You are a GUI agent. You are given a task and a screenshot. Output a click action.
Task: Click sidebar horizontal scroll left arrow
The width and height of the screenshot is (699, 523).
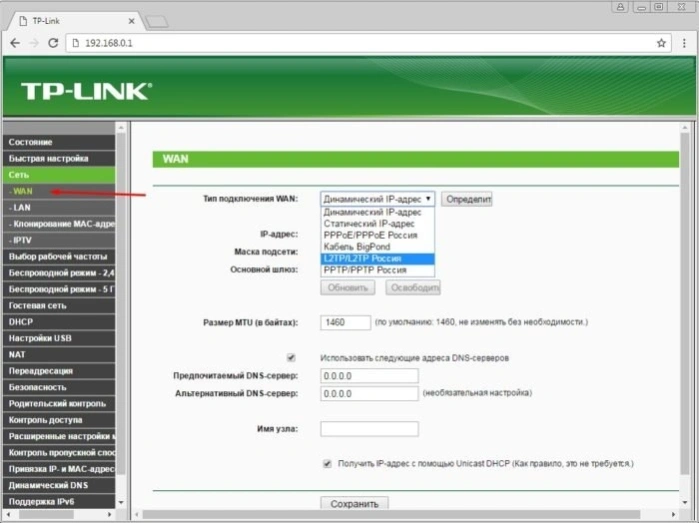click(x=8, y=515)
